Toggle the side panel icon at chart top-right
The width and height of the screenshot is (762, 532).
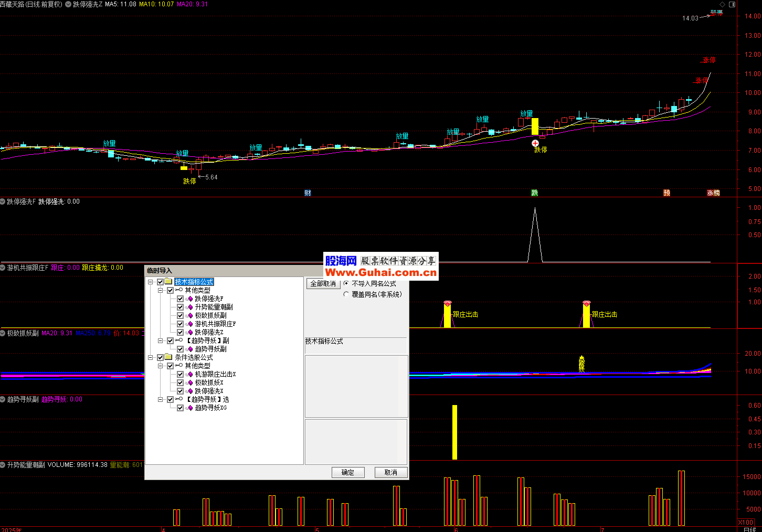tap(732, 4)
